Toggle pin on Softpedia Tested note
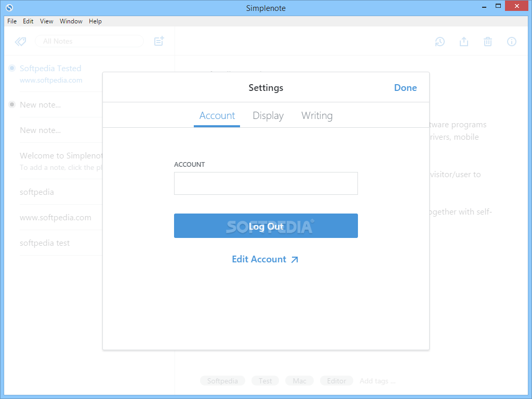 tap(12, 68)
